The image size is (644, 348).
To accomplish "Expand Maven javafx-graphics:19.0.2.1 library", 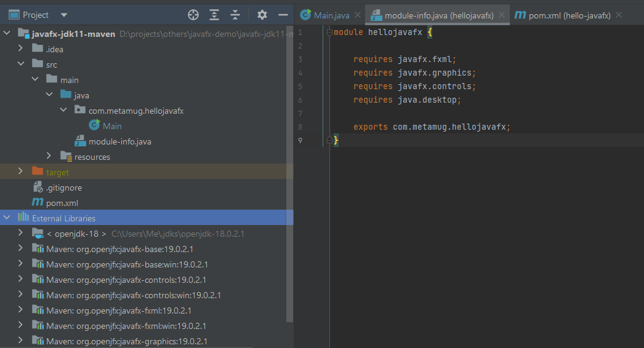I will (x=20, y=340).
